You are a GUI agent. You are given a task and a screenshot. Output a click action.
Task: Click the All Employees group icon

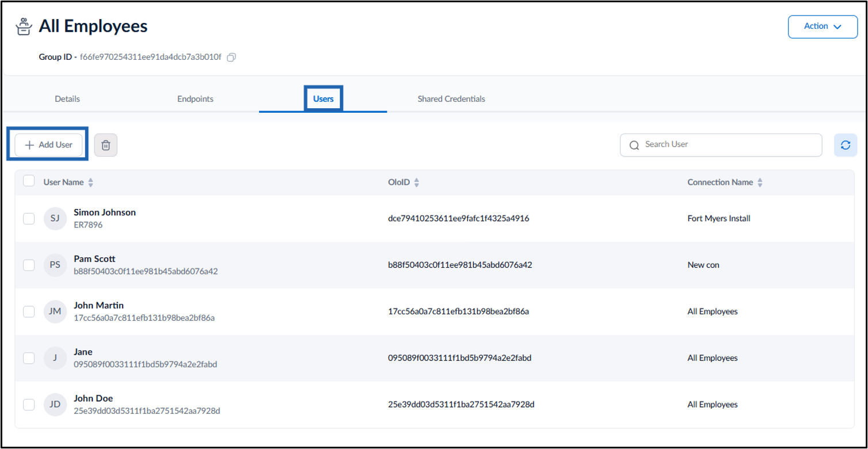24,26
